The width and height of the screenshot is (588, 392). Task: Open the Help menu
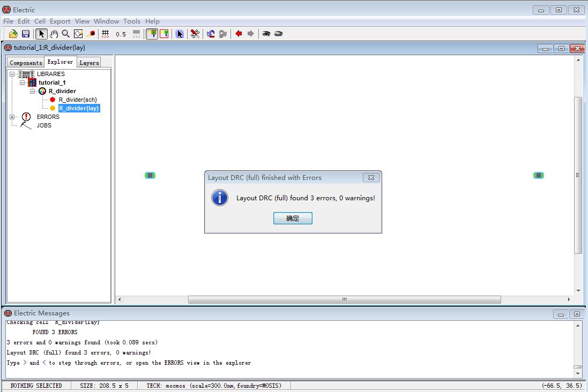(x=152, y=21)
